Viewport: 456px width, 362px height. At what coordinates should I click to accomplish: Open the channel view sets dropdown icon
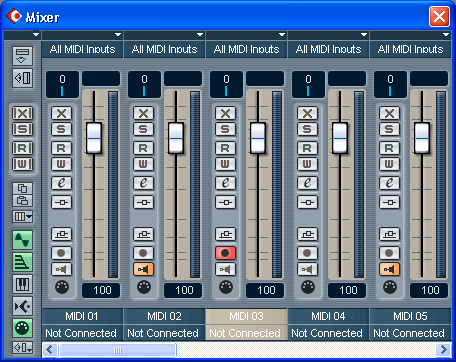tap(22, 217)
